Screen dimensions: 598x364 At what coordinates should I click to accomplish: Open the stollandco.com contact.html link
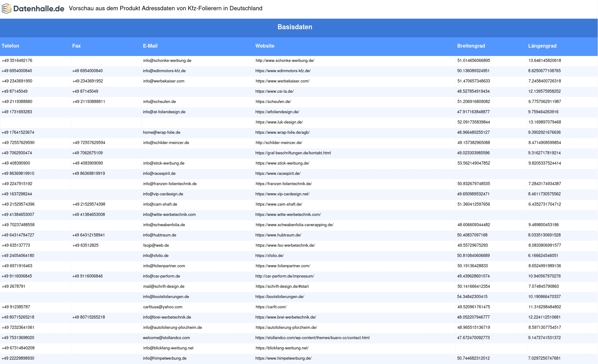pos(312,338)
